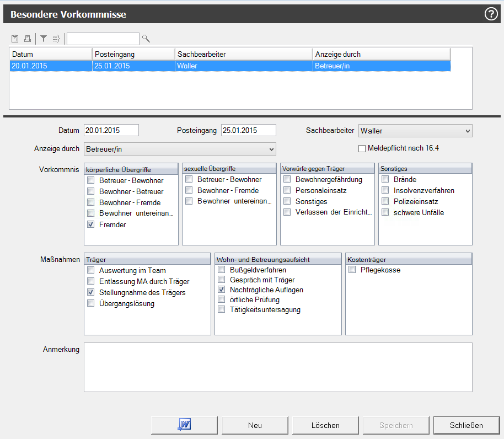Click the grouping list icon beside the filter
504x439 pixels.
point(56,39)
